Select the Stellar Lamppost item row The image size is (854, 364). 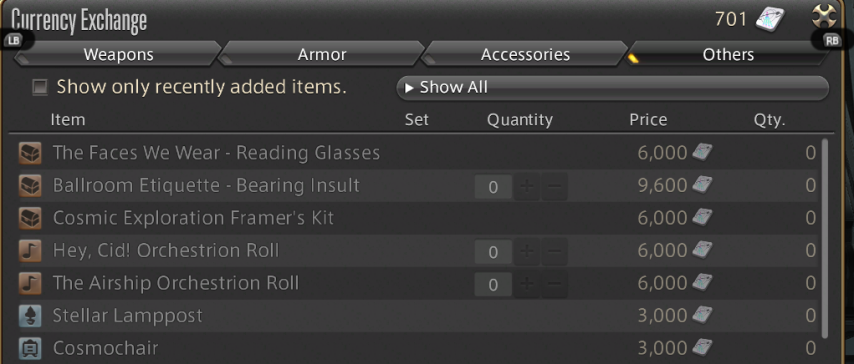tap(417, 316)
